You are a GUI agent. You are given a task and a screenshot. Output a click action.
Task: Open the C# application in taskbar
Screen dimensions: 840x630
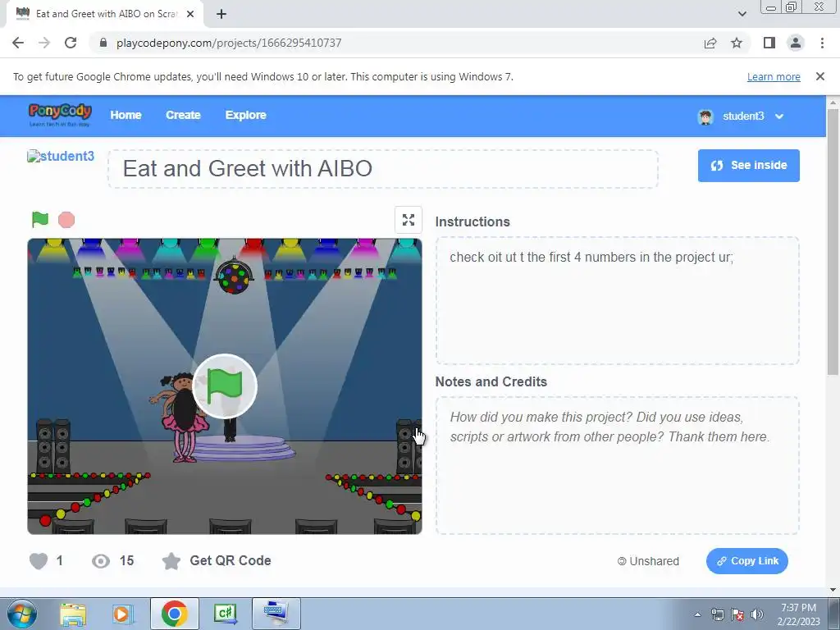[x=226, y=614]
